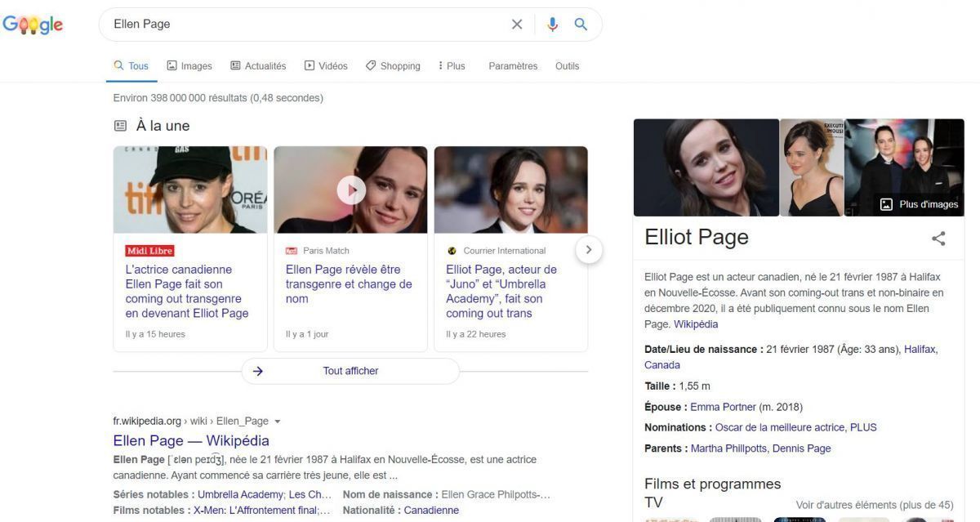Click the Les Ch… series link
Image resolution: width=980 pixels, height=522 pixels.
[310, 494]
